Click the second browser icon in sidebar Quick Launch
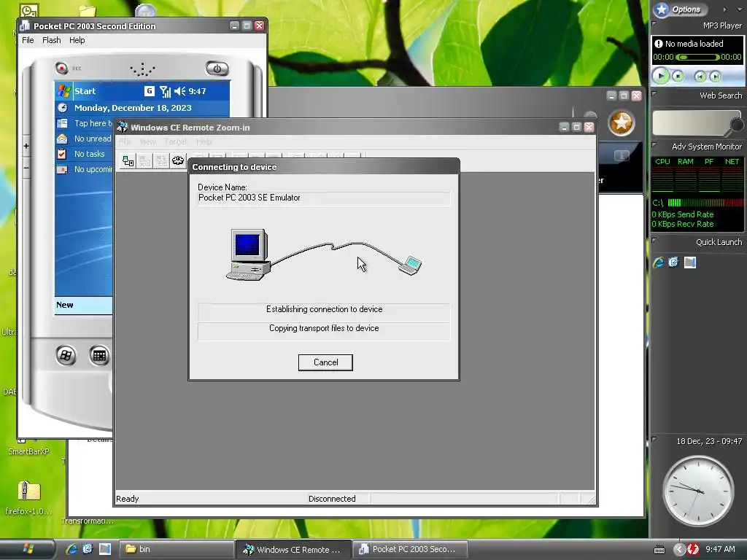Image resolution: width=747 pixels, height=560 pixels. (673, 262)
